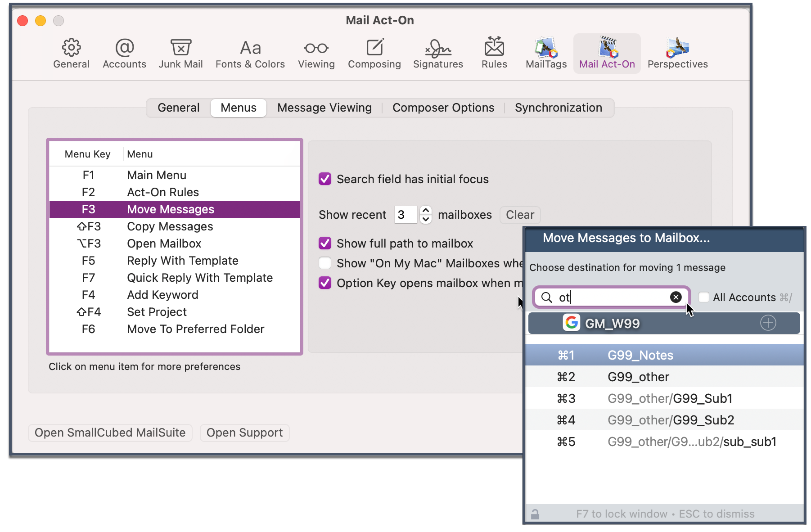Click Open SmallCubed MailSuite button

tap(110, 433)
